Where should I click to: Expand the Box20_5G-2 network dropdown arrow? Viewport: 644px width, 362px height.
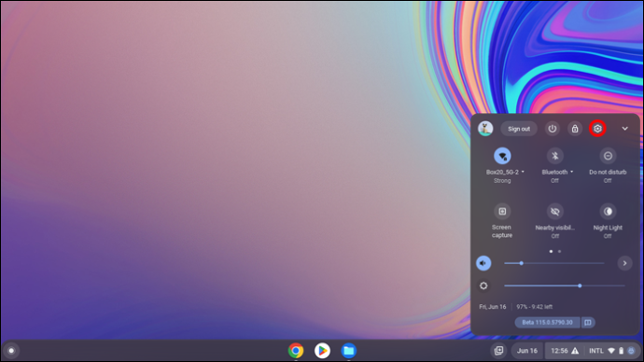(x=523, y=172)
